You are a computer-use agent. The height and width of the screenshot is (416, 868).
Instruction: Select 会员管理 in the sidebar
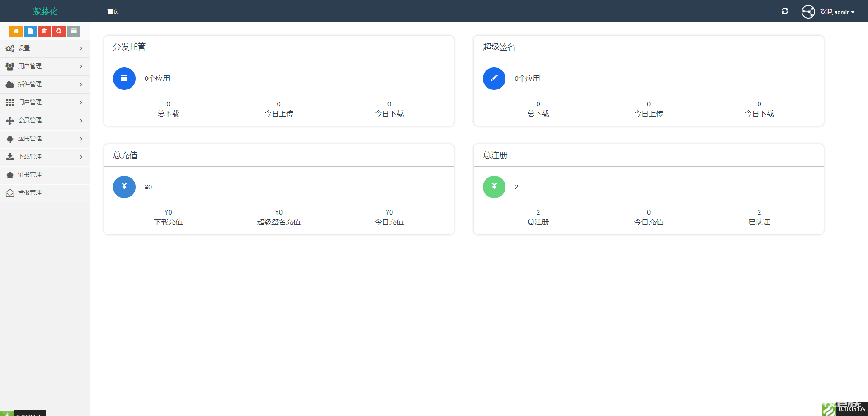(45, 121)
